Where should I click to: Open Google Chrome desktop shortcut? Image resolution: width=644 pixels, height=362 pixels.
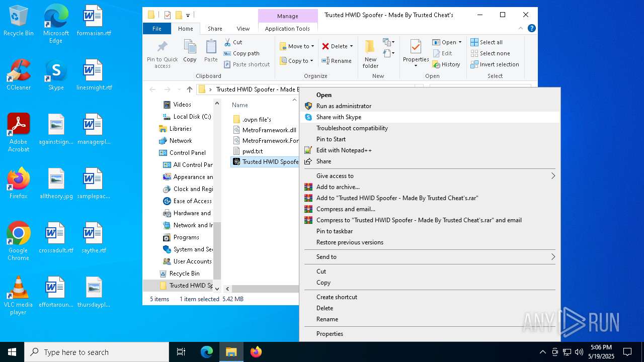point(19,241)
